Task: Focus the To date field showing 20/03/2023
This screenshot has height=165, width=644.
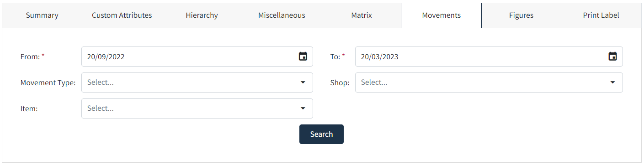Action: click(489, 57)
